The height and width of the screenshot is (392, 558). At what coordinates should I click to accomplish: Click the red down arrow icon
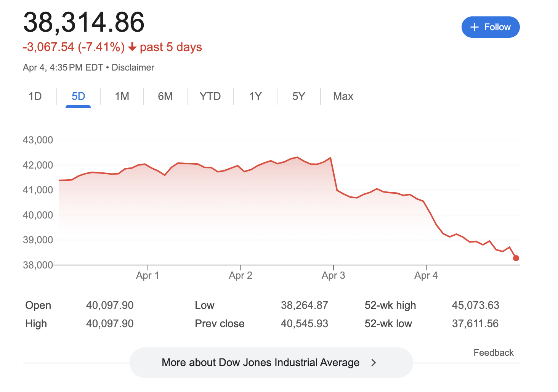point(132,47)
